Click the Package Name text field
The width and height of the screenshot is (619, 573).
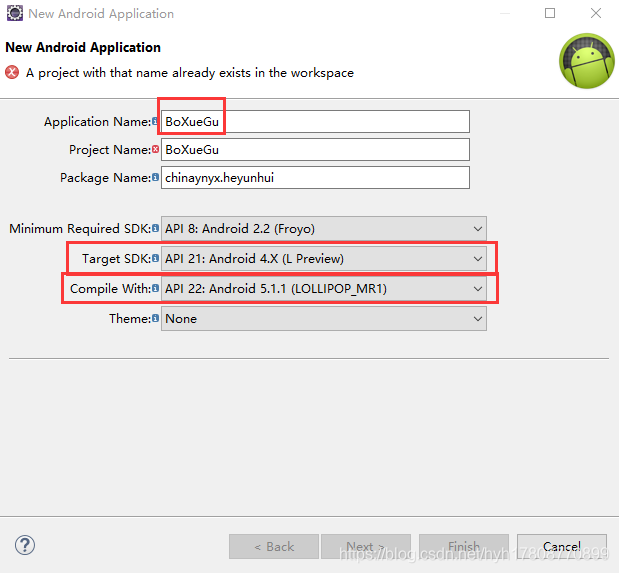click(315, 178)
